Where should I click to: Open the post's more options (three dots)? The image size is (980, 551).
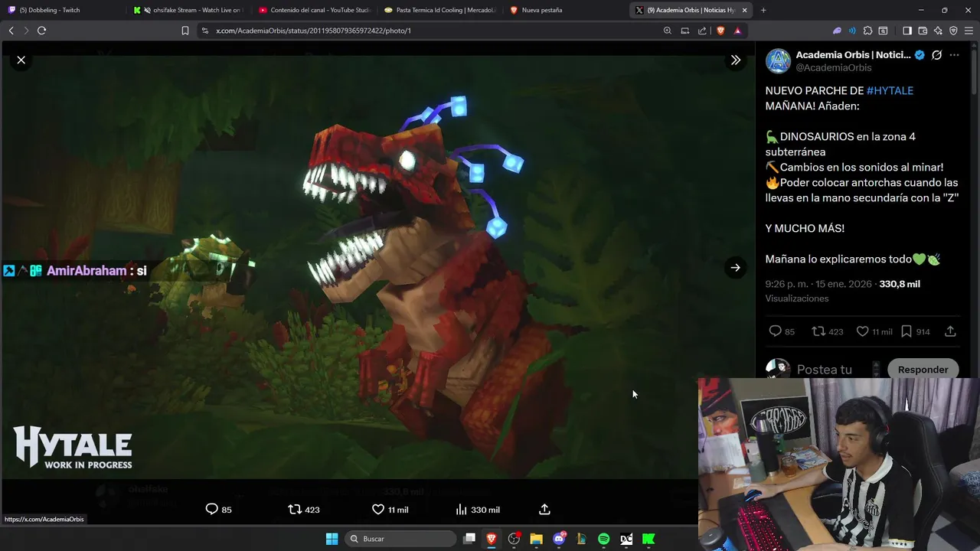[x=954, y=54]
